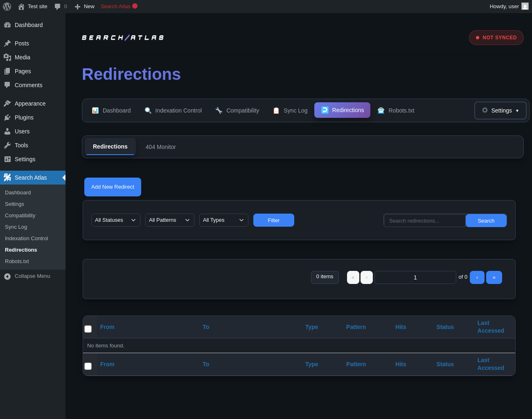Click the Dashboard gauge icon in sidebar
This screenshot has width=532, height=419.
[7, 25]
